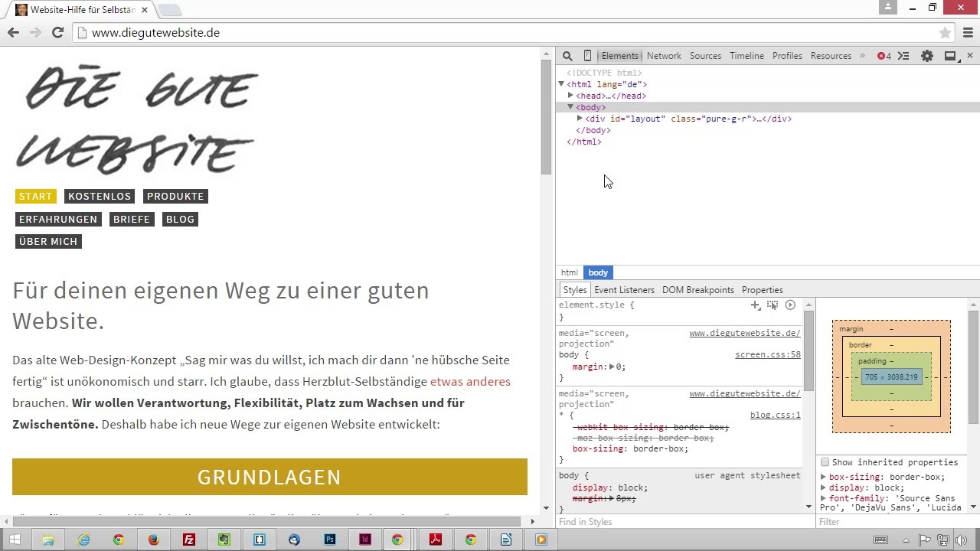Reload the page
The height and width of the screenshot is (551, 980).
pyautogui.click(x=57, y=32)
